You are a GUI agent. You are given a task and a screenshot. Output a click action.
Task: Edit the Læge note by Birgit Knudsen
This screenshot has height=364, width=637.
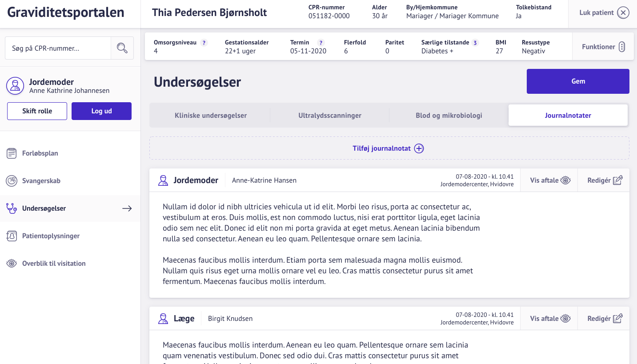click(605, 319)
